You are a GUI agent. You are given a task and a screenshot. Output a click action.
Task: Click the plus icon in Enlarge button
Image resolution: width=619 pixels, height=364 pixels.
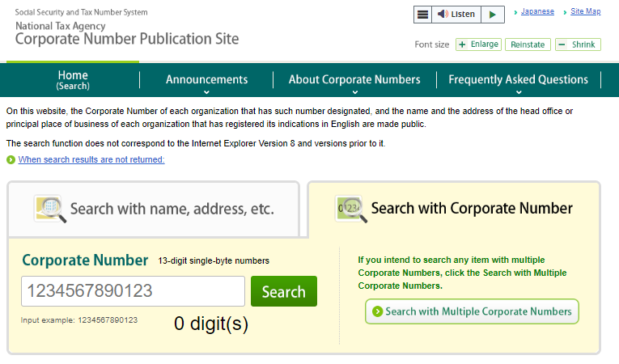462,44
